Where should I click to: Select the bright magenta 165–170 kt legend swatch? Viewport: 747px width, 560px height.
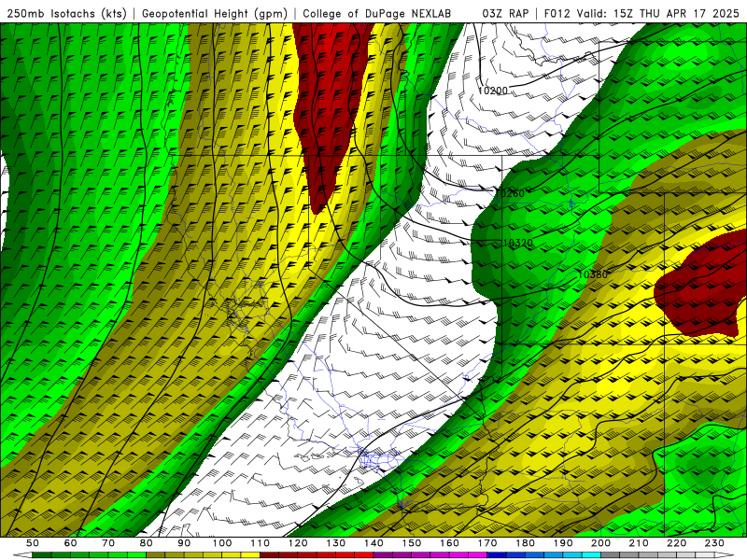tap(477, 554)
